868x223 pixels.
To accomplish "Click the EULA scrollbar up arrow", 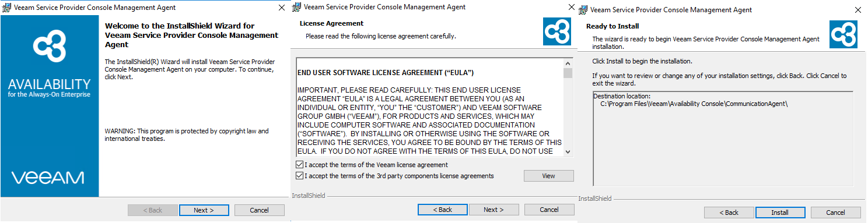I will 568,63.
